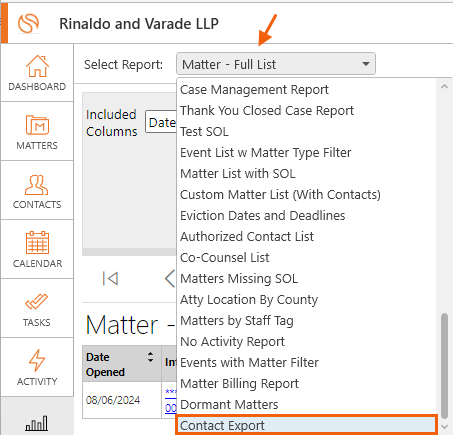Open Activity lightning bolt icon
This screenshot has width=453, height=435.
[x=37, y=360]
